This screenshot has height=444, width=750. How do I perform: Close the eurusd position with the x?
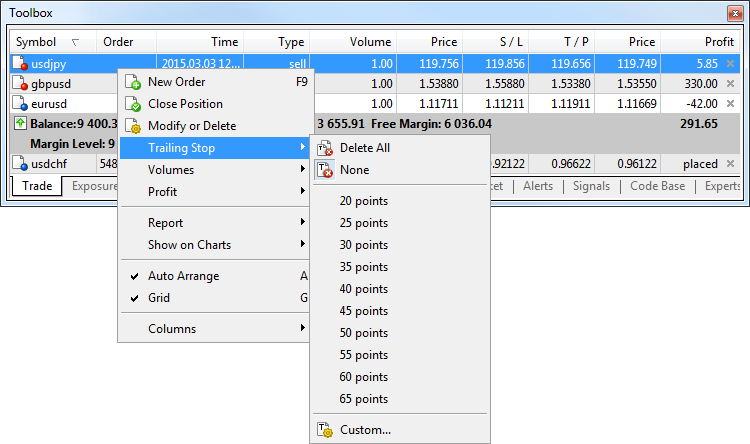coord(729,103)
